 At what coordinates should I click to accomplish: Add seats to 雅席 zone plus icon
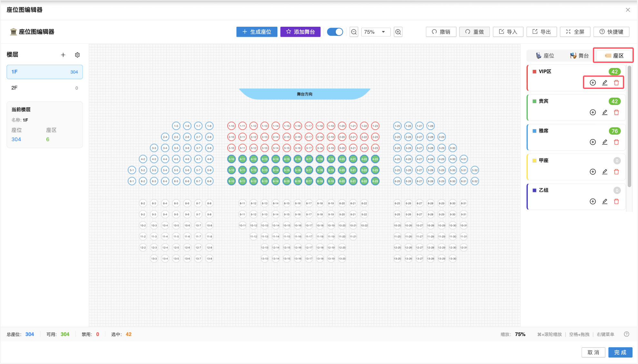(x=593, y=142)
